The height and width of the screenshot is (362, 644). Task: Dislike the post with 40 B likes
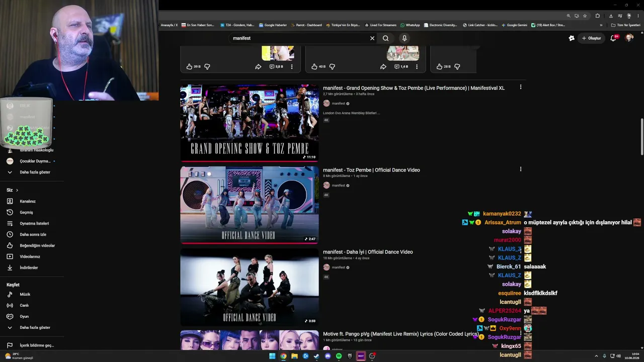332,66
